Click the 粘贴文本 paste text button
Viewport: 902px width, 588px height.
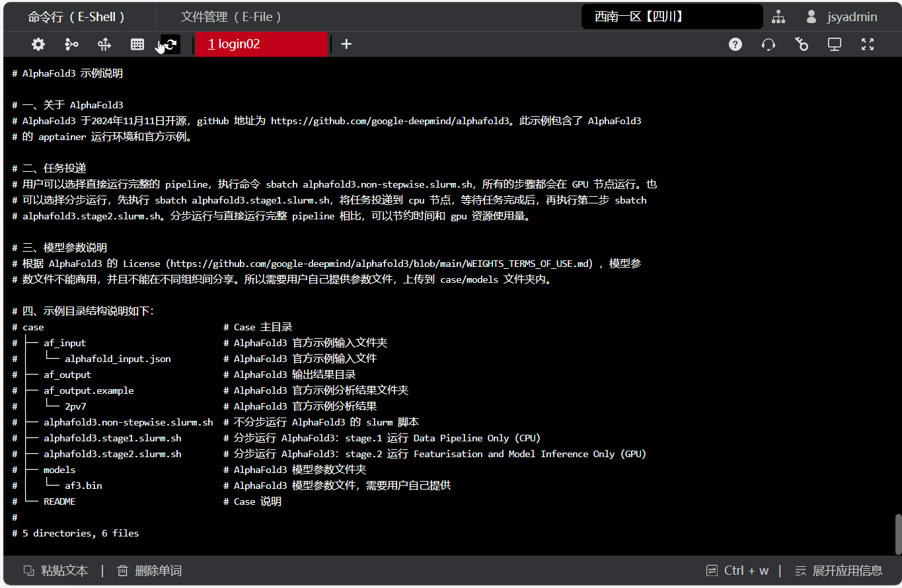[56, 570]
